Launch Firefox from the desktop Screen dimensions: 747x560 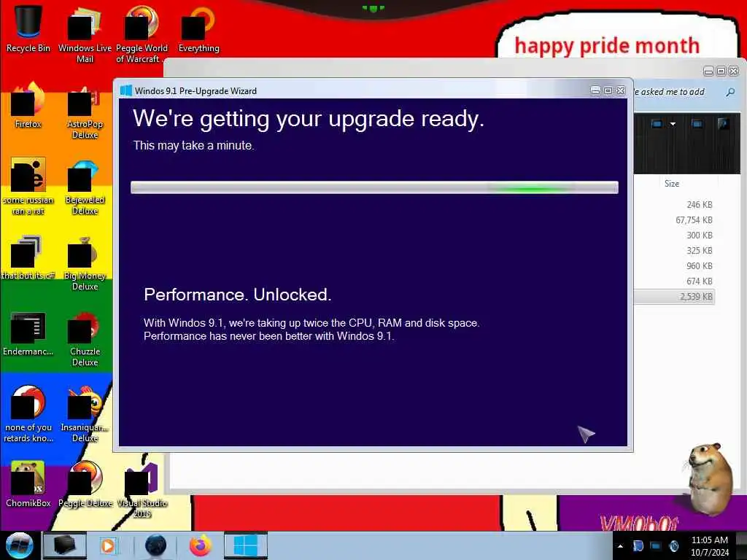[x=28, y=105]
